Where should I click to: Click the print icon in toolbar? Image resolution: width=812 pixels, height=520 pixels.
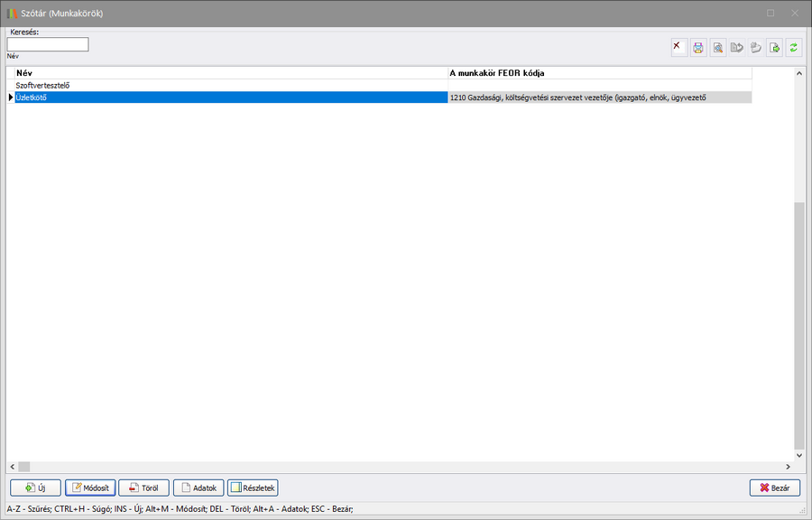698,48
